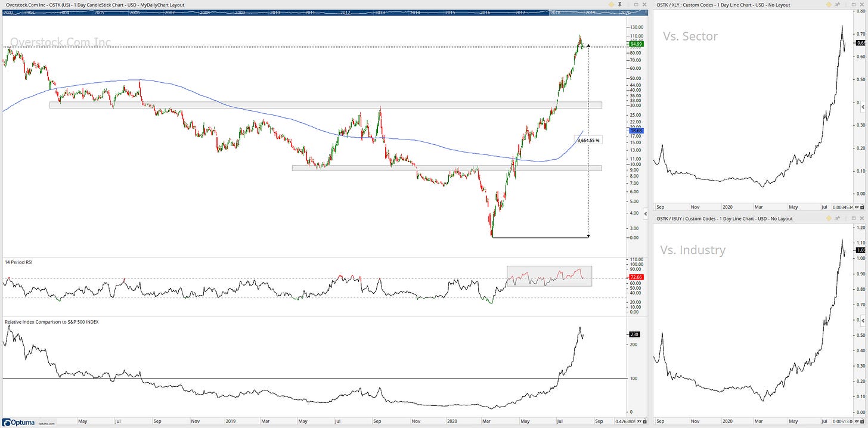Viewport: 868px width, 428px height.
Task: Select the green 94.99 last price tag
Action: pos(635,44)
